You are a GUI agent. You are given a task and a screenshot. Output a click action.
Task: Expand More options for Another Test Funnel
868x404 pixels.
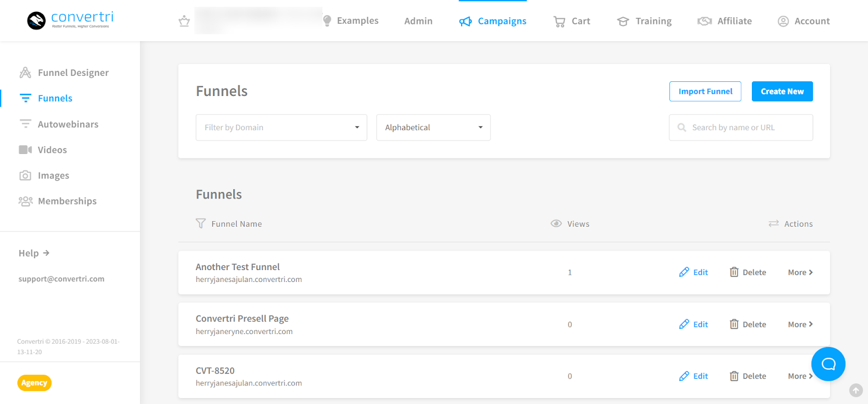point(800,272)
